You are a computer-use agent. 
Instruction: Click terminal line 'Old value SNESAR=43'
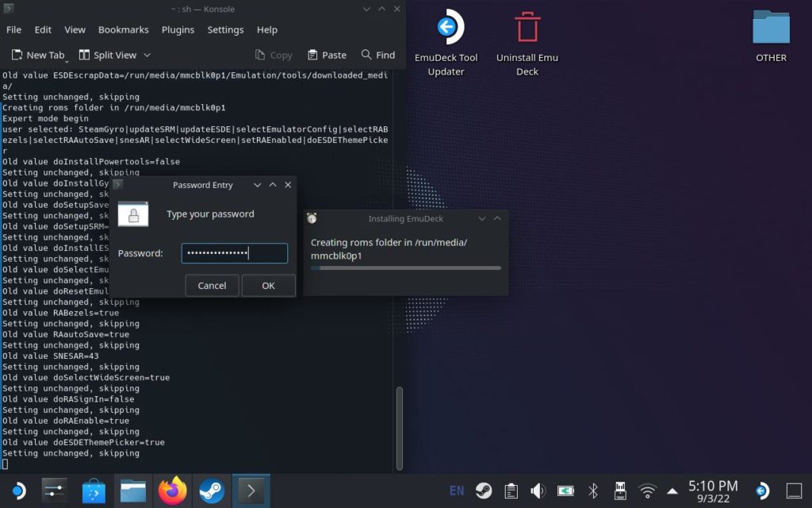[50, 356]
